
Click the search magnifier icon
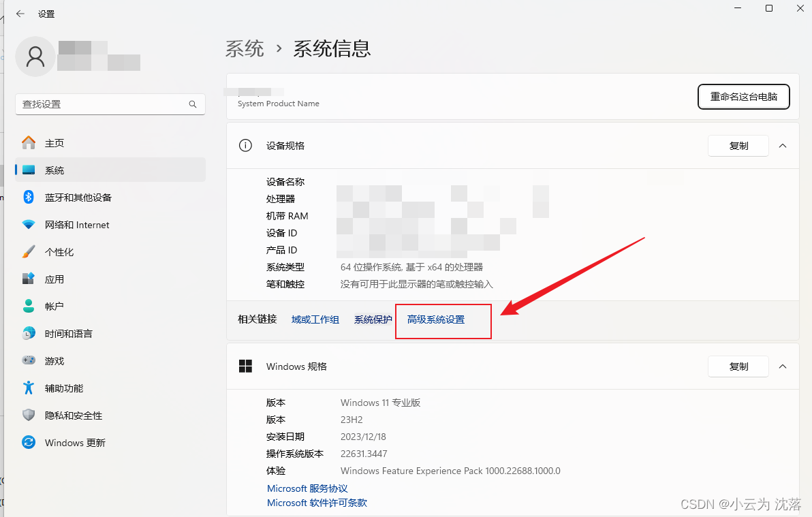(x=193, y=104)
